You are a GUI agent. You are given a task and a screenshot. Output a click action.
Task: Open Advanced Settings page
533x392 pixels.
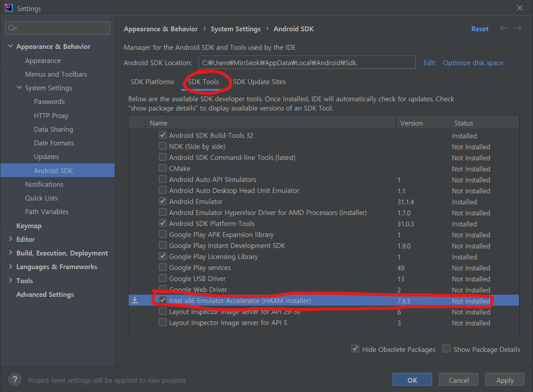[45, 295]
